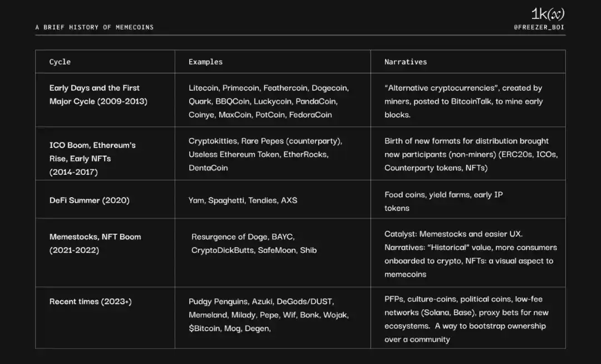Click the 1k(x) logo
Screen dimensions: 601x364
548,14
